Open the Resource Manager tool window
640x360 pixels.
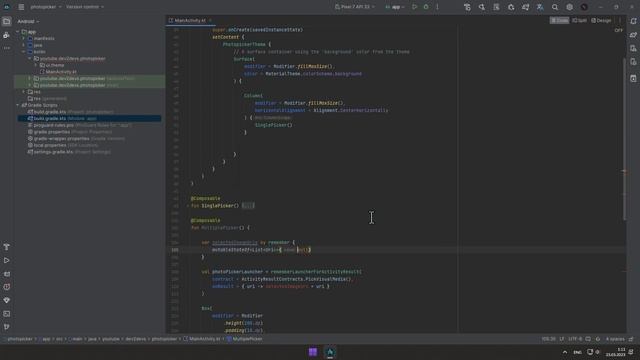(x=7, y=35)
